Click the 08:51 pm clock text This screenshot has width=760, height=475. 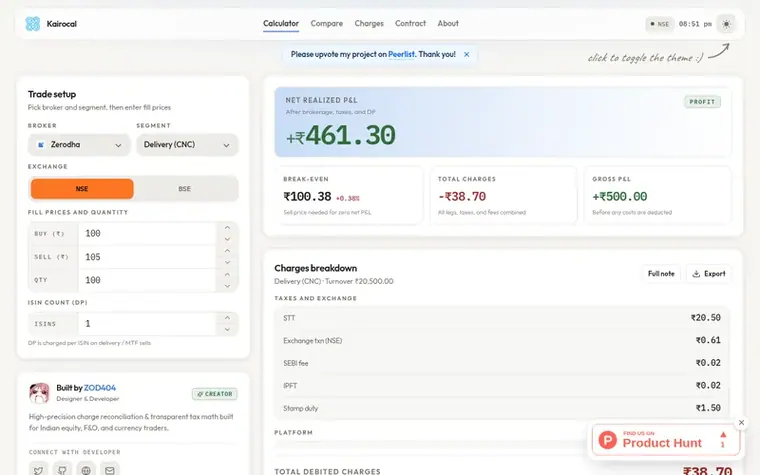coord(695,24)
